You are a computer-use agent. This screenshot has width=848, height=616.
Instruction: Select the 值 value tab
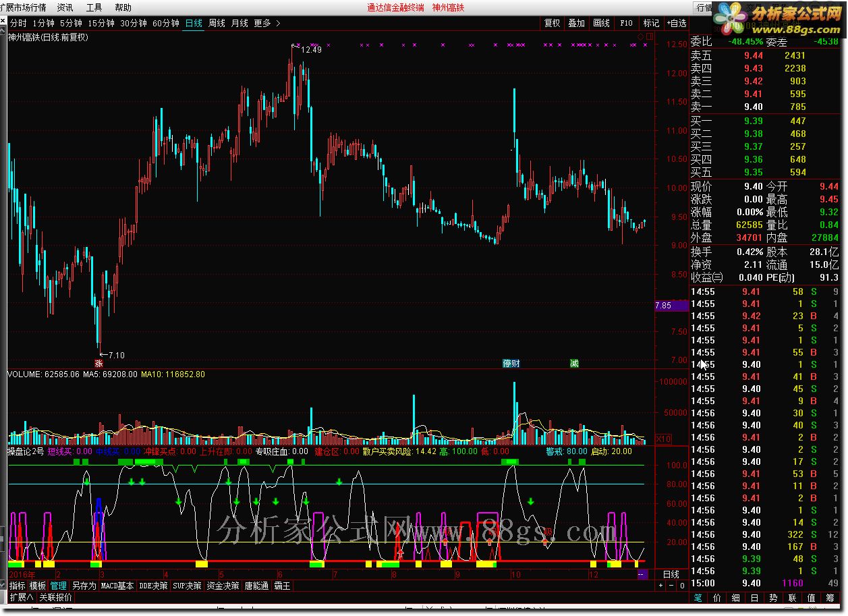(x=812, y=598)
